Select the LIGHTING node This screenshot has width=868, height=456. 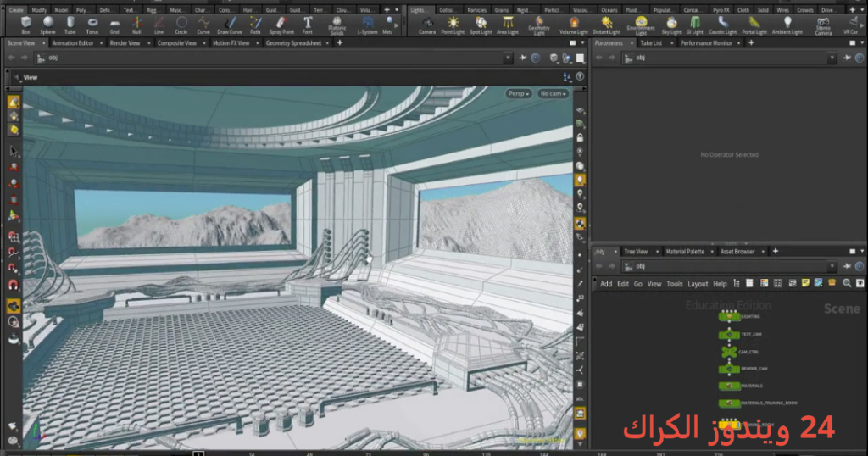click(x=729, y=316)
